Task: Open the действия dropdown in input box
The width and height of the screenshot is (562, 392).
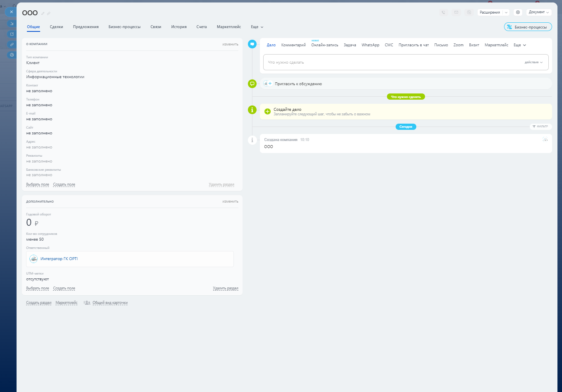Action: coord(533,62)
